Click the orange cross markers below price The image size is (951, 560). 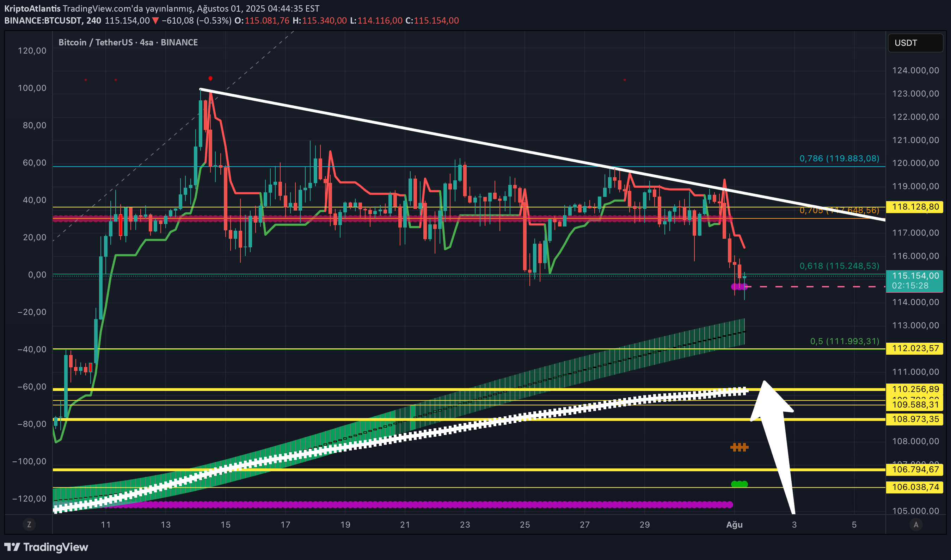pyautogui.click(x=739, y=448)
